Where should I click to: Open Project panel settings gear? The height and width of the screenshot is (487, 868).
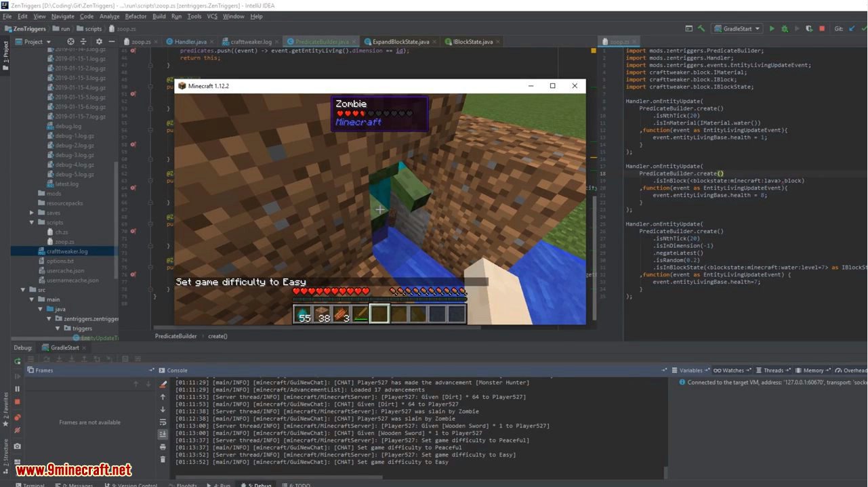click(99, 41)
